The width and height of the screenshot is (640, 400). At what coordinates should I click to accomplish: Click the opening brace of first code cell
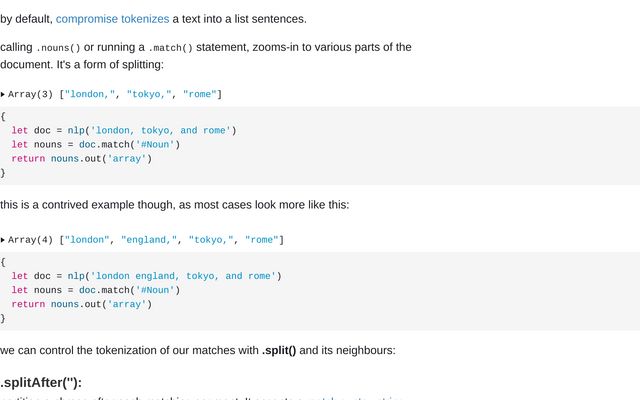click(x=3, y=116)
